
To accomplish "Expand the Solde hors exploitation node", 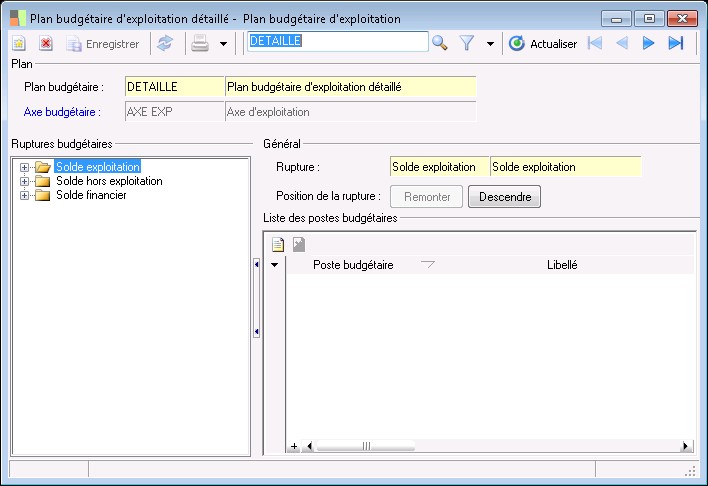I will click(x=24, y=182).
